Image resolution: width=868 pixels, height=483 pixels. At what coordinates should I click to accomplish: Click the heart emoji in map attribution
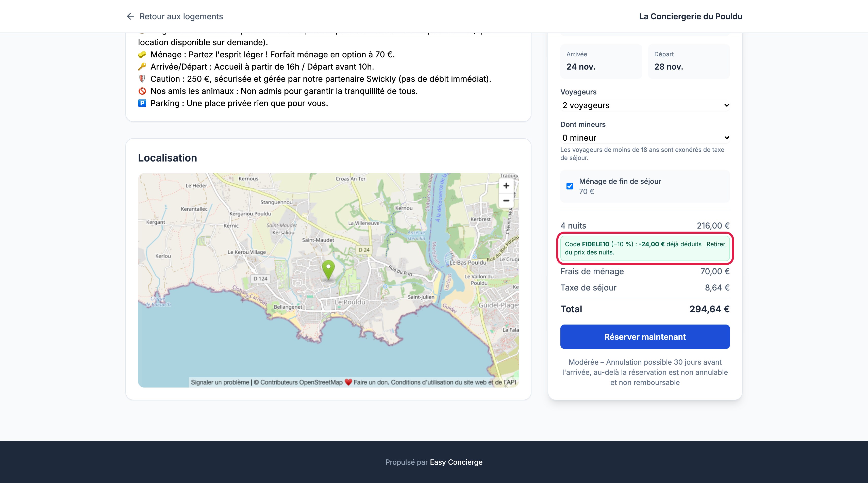[x=348, y=382]
